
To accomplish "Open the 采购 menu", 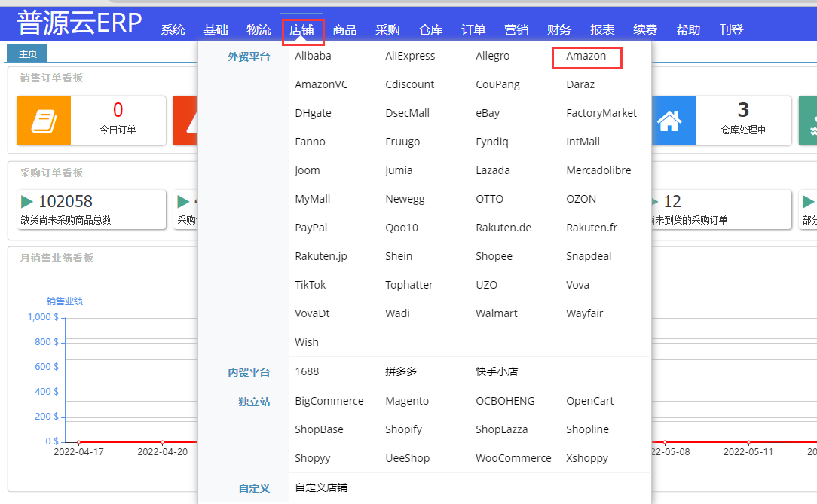I will (387, 29).
